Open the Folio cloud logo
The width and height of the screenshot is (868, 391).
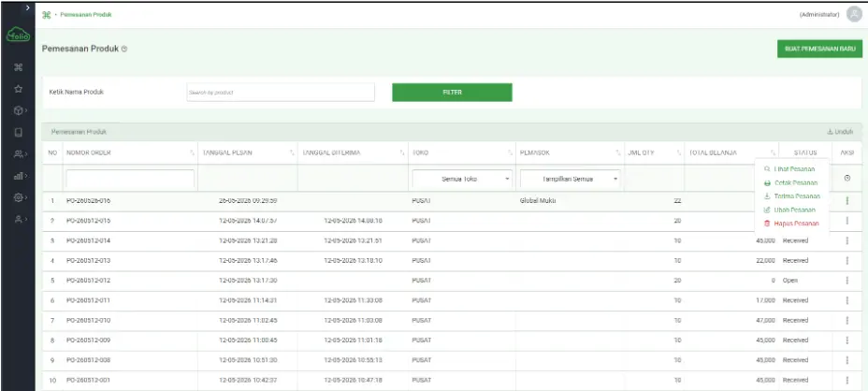[19, 35]
